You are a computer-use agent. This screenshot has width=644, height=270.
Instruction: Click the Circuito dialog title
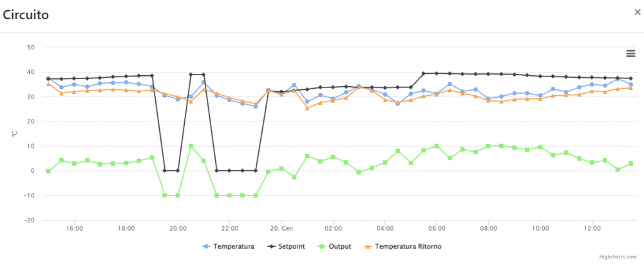26,15
